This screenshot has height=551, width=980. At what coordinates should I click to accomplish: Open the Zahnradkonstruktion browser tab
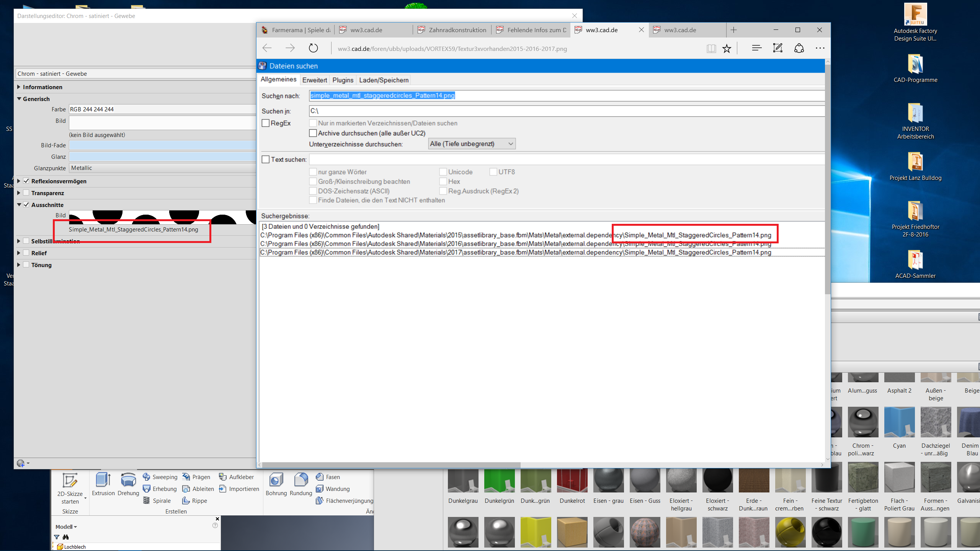pos(452,30)
